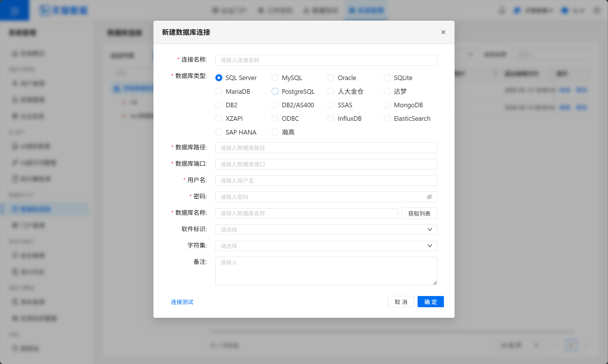608x364 pixels.
Task: Click the 用户名 input field
Action: 326,181
